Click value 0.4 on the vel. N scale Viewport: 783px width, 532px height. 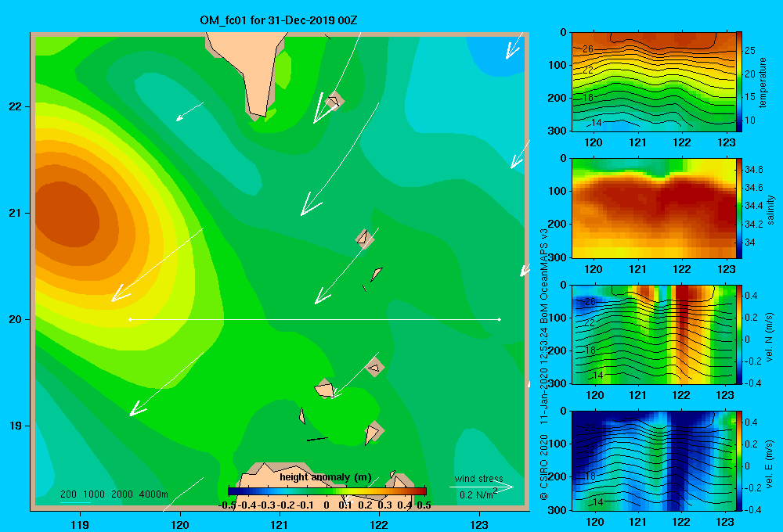(751, 296)
